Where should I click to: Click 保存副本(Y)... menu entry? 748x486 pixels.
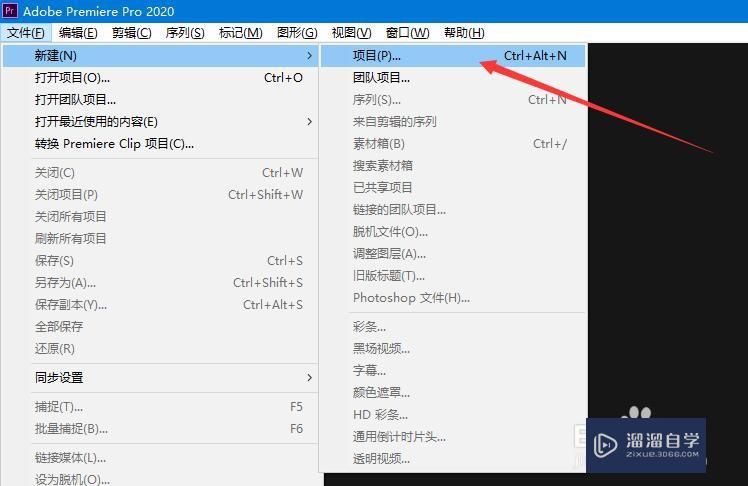[160, 304]
